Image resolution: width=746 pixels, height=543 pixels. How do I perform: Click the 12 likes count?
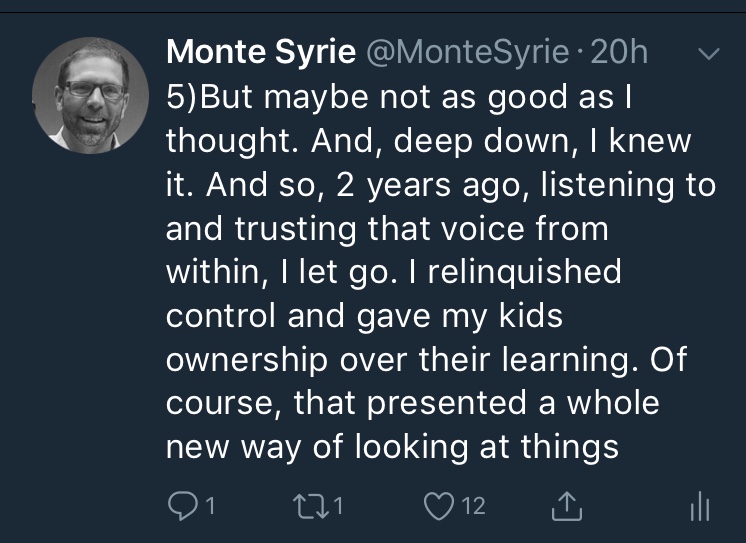tap(474, 506)
